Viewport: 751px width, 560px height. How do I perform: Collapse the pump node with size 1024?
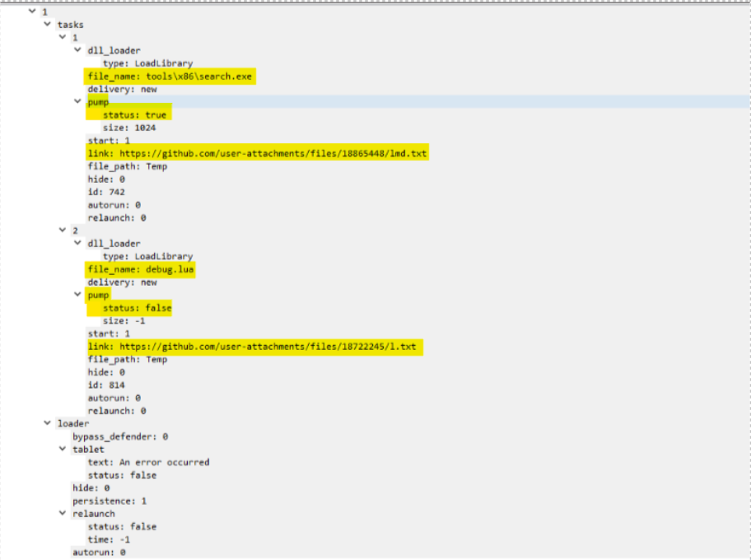tap(78, 102)
